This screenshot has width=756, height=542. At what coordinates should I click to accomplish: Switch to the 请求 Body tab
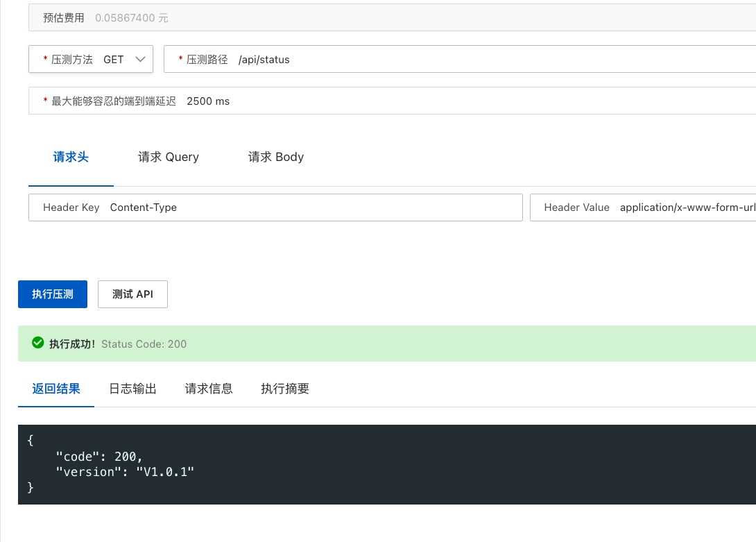tap(276, 158)
